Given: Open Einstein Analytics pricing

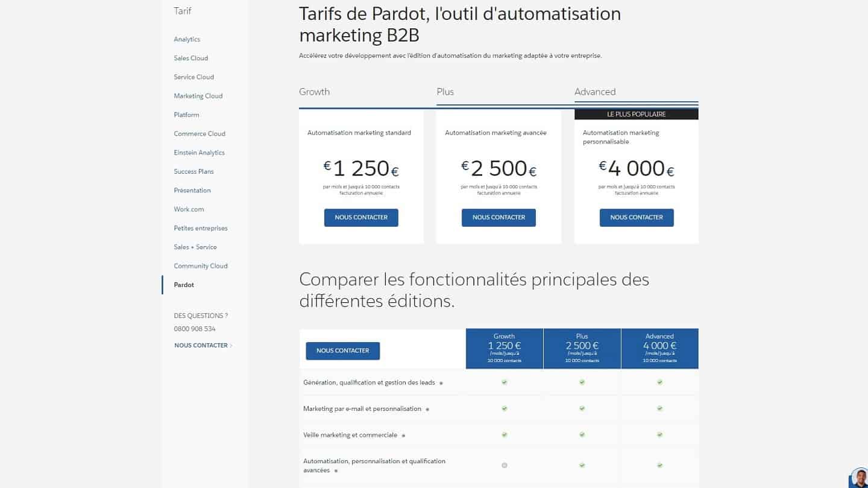Looking at the screenshot, I should pos(199,153).
